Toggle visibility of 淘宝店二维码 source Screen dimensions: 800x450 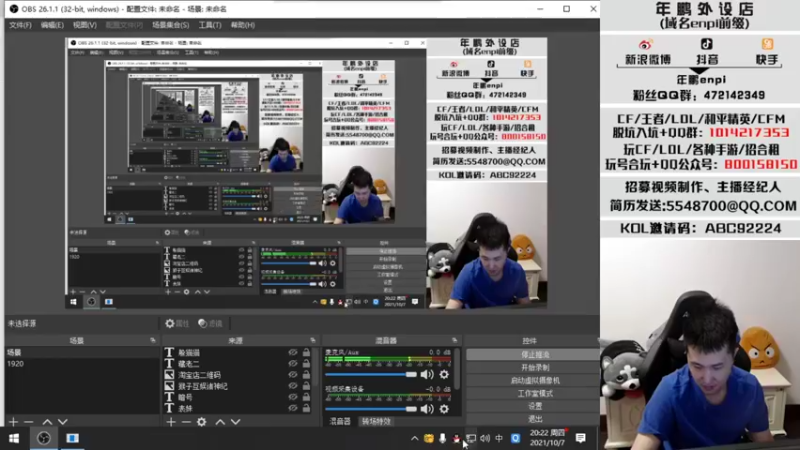pos(292,374)
